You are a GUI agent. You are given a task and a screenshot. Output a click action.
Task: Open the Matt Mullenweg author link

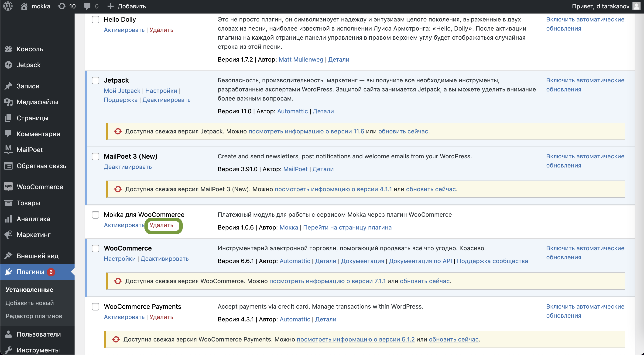(x=301, y=59)
